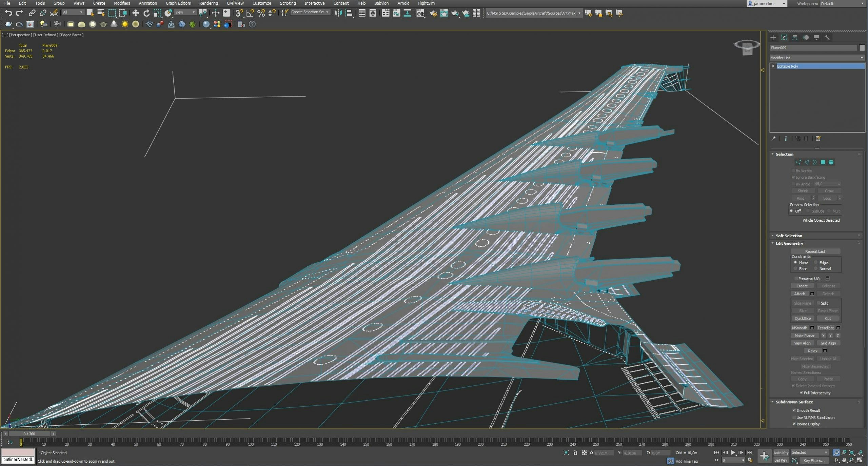The width and height of the screenshot is (868, 466).
Task: Open the Utilities wrench panel
Action: [x=827, y=38]
